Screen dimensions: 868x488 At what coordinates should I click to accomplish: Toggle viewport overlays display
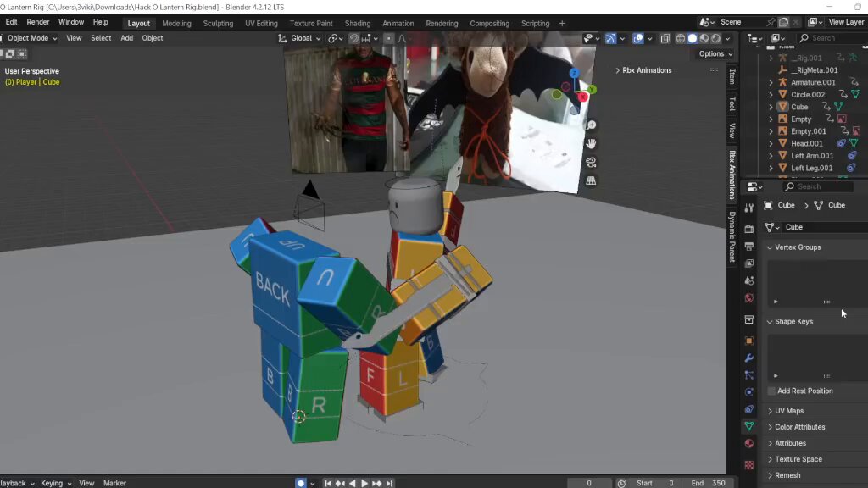pyautogui.click(x=638, y=38)
